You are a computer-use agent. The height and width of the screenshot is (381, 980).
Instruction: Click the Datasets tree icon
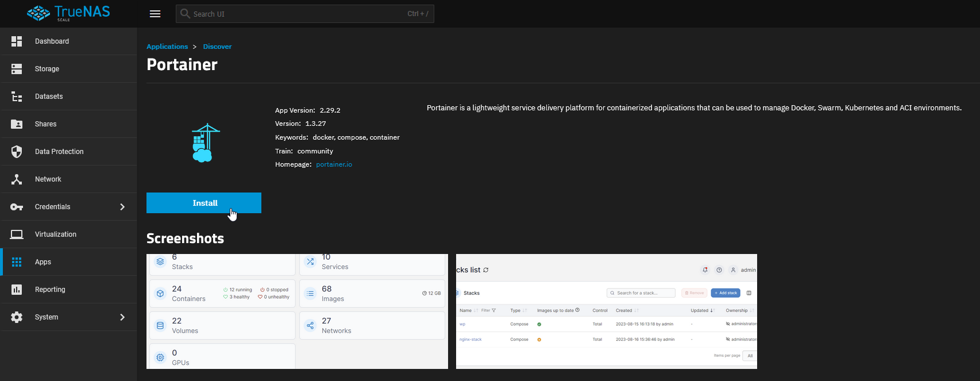17,97
